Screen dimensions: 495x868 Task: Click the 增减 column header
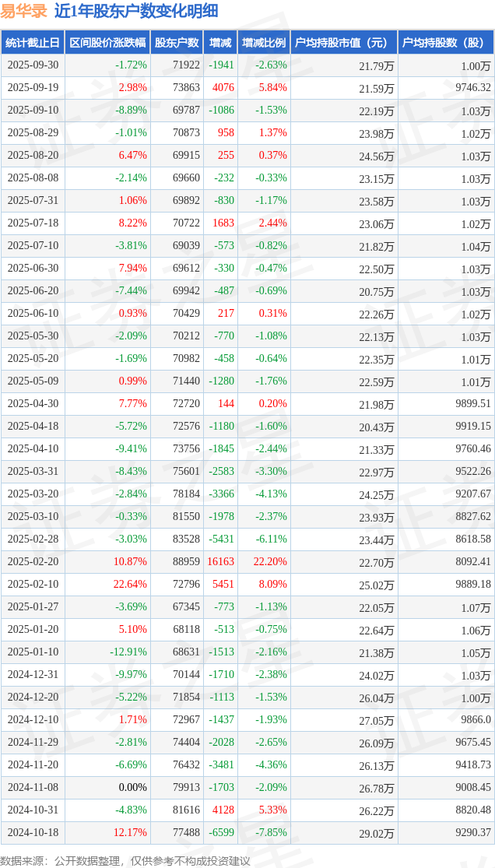(x=220, y=43)
